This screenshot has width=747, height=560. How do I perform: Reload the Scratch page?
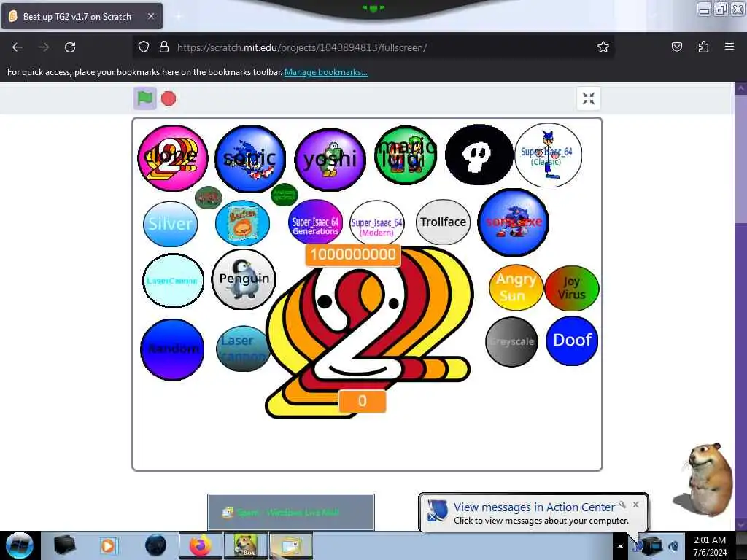click(x=70, y=47)
